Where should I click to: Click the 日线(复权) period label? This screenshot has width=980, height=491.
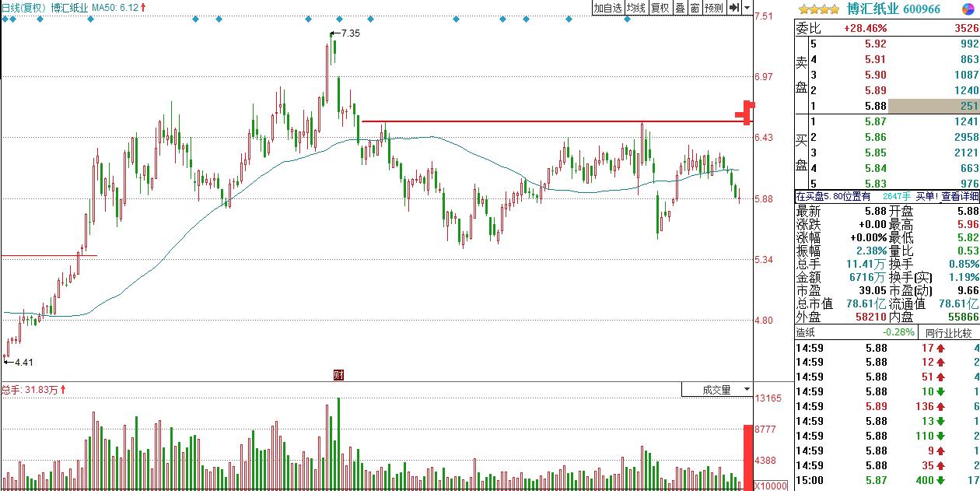pos(24,8)
